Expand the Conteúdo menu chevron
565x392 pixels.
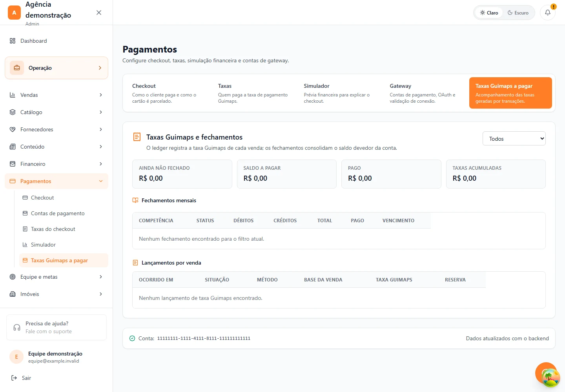point(101,147)
